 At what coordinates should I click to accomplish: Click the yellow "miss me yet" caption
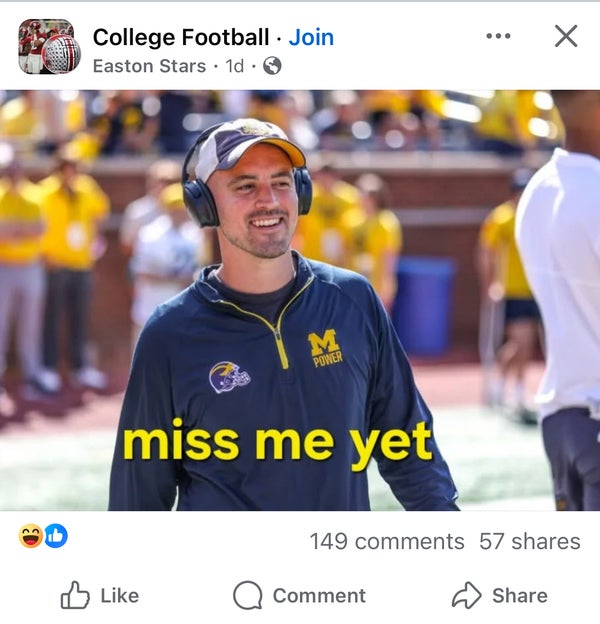[277, 443]
